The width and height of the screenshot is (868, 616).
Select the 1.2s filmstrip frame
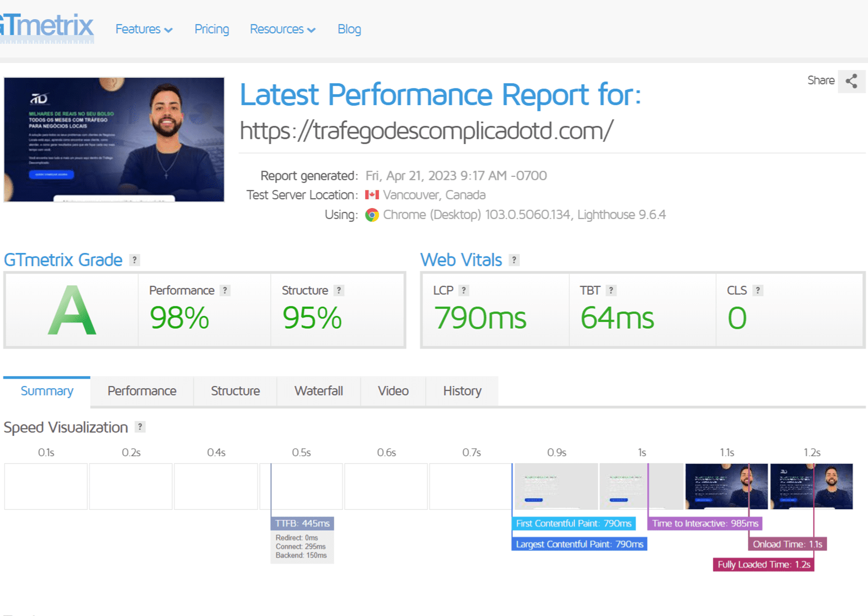pos(811,486)
